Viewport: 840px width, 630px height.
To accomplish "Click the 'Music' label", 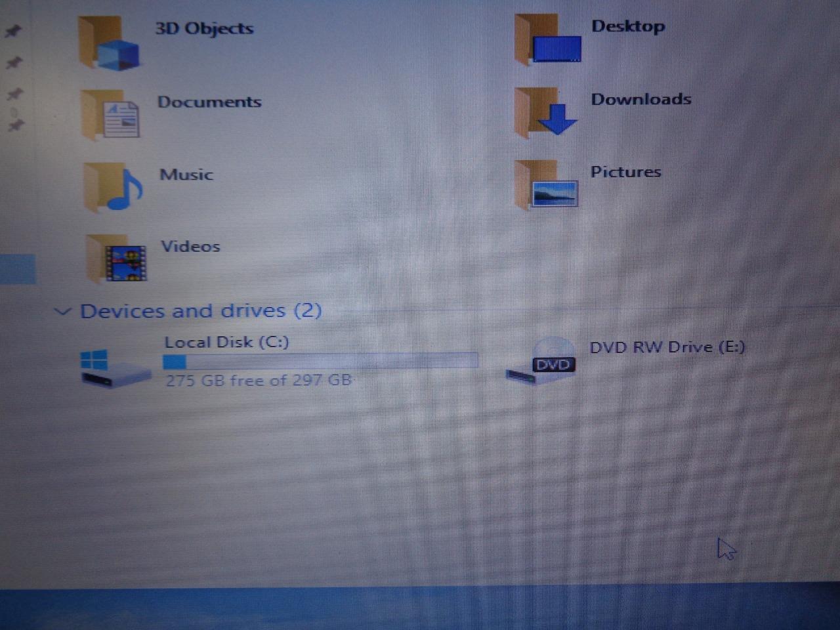I will click(186, 175).
